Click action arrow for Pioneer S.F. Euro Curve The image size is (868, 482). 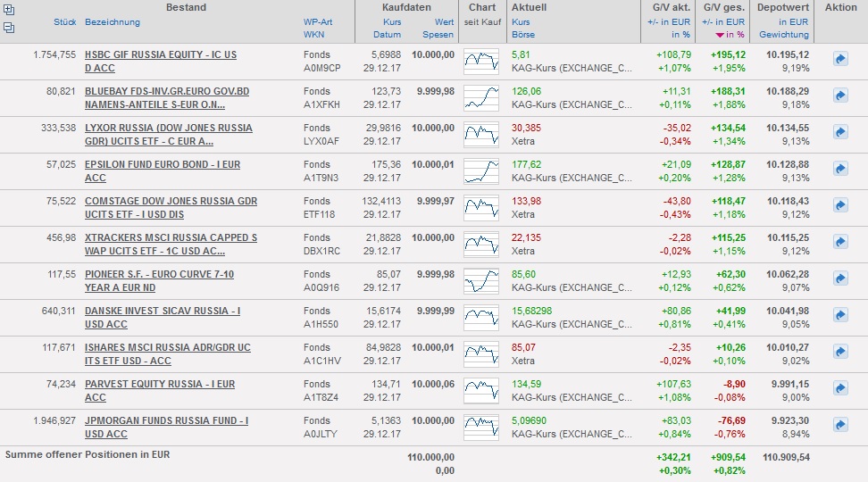tap(840, 278)
